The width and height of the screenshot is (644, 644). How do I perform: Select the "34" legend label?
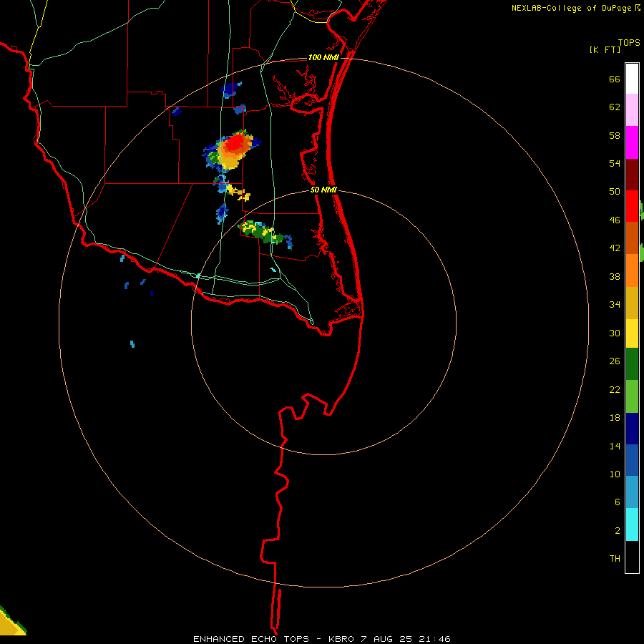tap(615, 304)
